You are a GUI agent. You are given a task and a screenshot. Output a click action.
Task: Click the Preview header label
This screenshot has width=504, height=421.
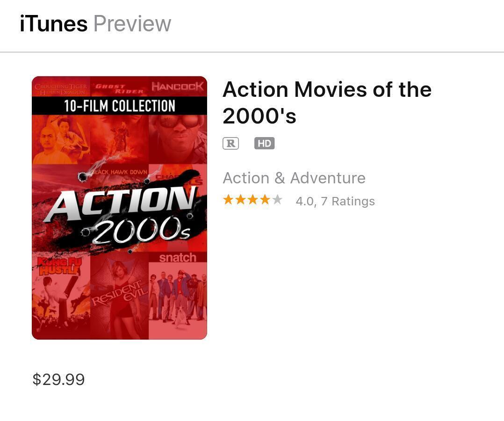coord(132,24)
